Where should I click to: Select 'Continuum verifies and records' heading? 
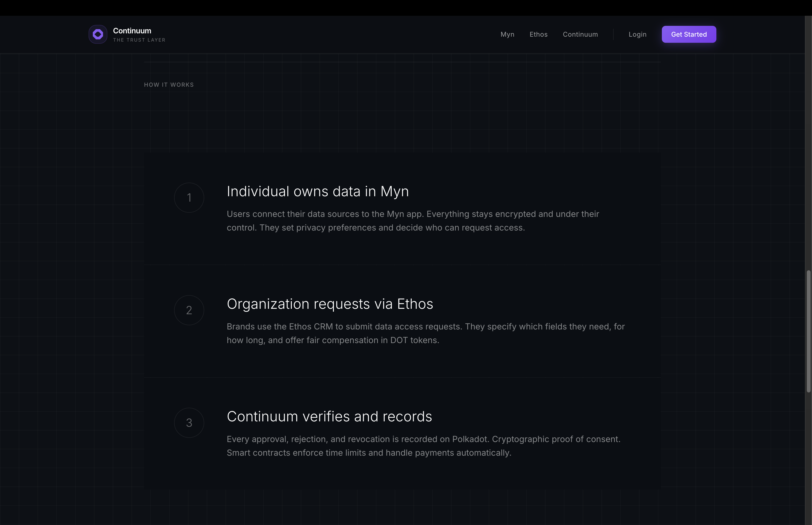click(329, 417)
